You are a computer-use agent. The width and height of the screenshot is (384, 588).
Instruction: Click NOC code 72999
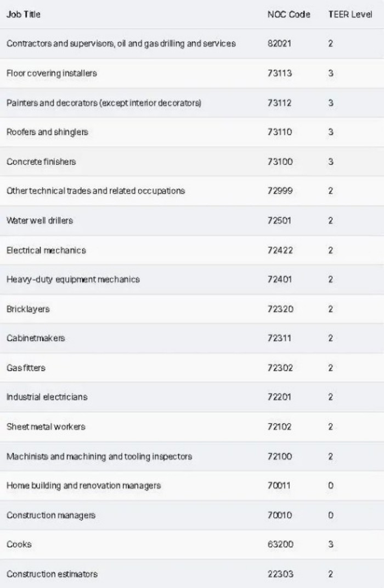(277, 191)
